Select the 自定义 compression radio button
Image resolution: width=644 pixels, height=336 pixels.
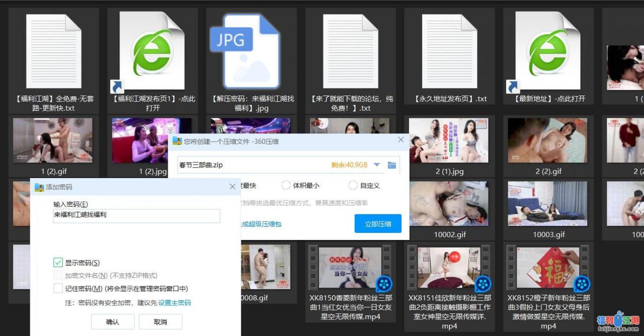coord(353,185)
